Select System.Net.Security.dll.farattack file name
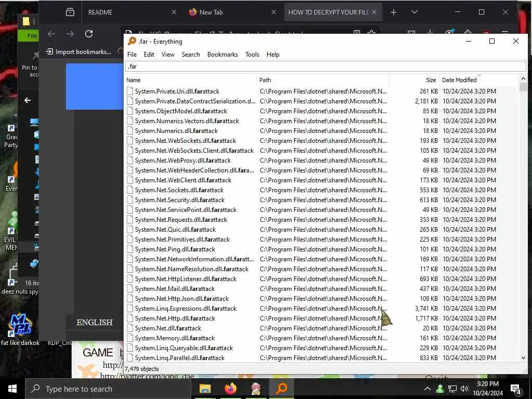 point(179,200)
